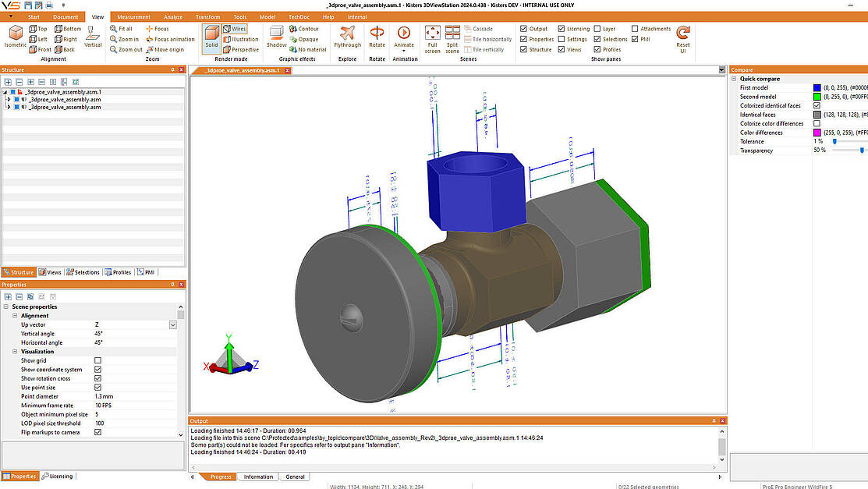This screenshot has height=489, width=868.
Task: Collapse Quick compare section
Action: tap(734, 79)
